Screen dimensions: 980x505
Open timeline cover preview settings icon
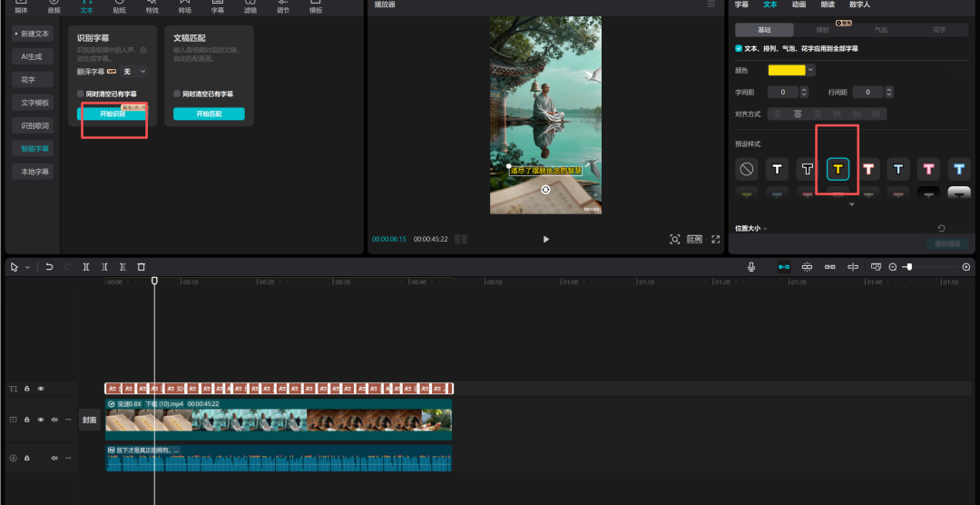pyautogui.click(x=876, y=267)
